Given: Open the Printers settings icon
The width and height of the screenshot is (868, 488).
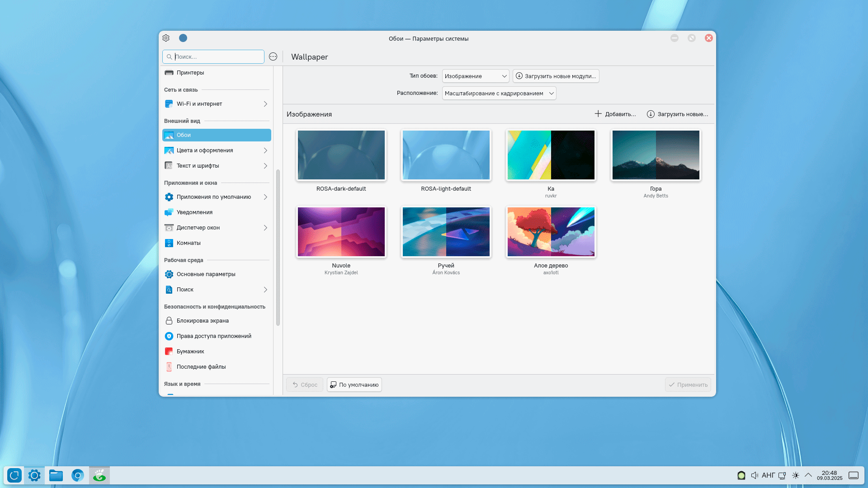Looking at the screenshot, I should click(169, 73).
